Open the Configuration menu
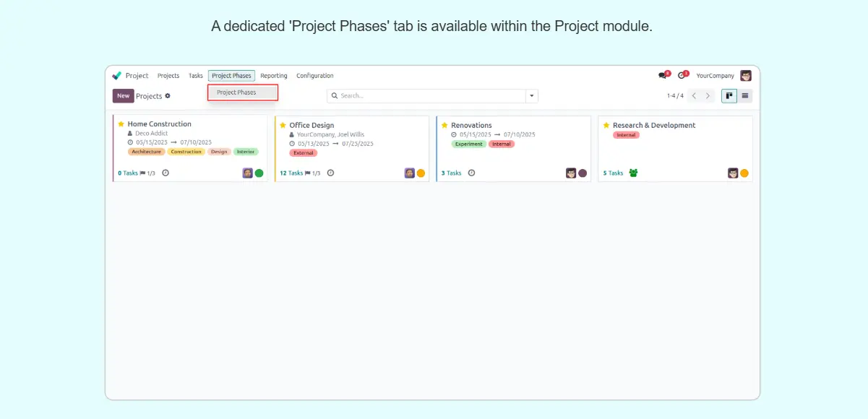The height and width of the screenshot is (419, 868). pos(315,76)
